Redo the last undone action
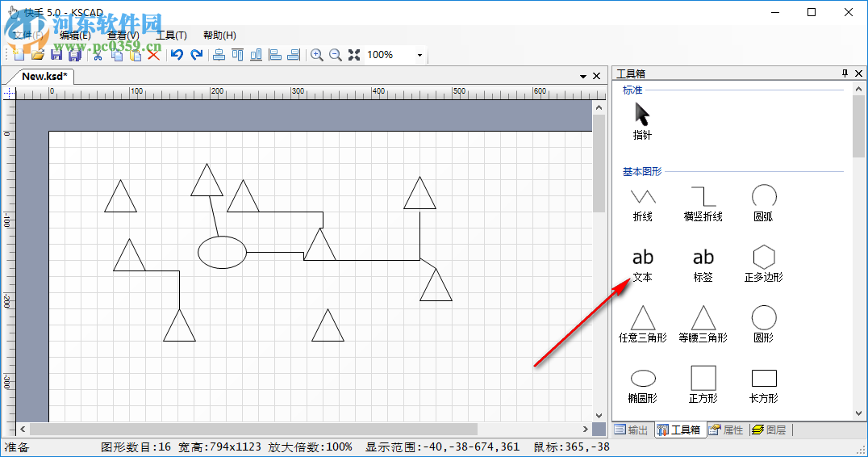The height and width of the screenshot is (457, 868). tap(197, 54)
